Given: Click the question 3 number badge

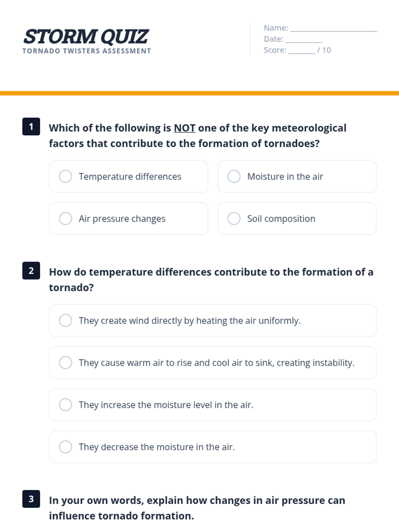Looking at the screenshot, I should click(x=31, y=499).
